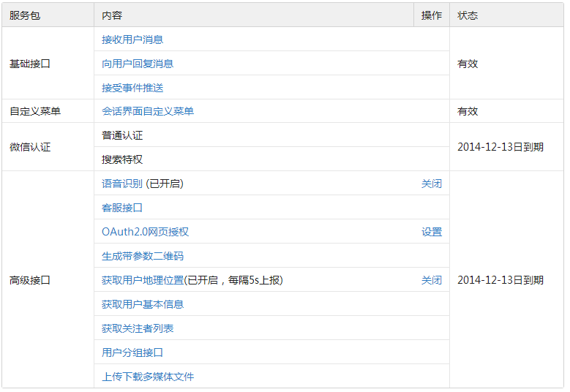Viewport: 570px width, 392px height.
Task: Click 有效 status for 自定义菜单
Action: click(x=468, y=111)
